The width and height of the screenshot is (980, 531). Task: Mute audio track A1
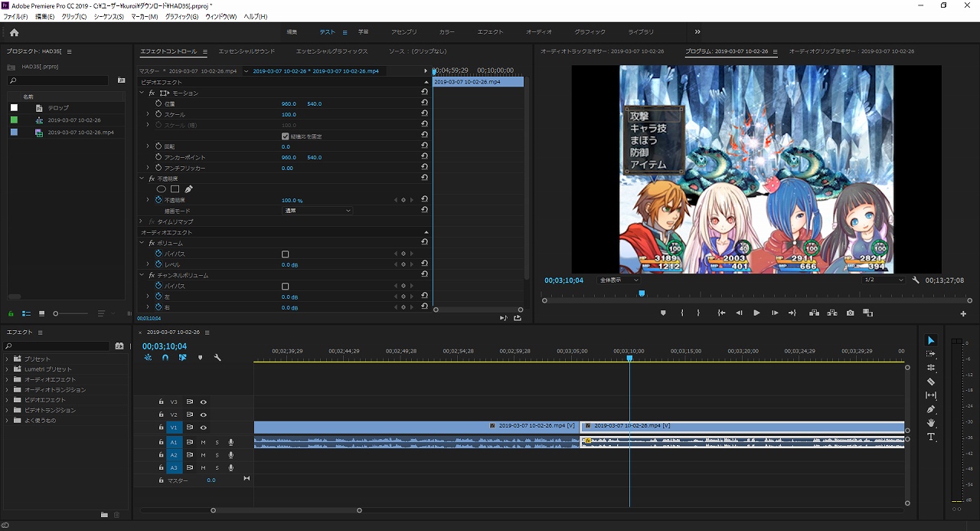coord(204,442)
